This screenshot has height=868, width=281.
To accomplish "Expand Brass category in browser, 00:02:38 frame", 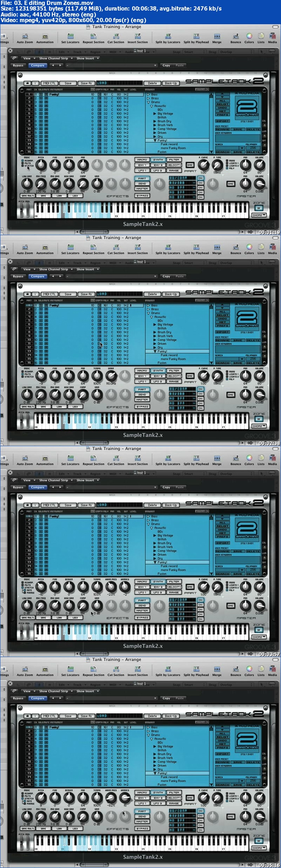I will (148, 309).
